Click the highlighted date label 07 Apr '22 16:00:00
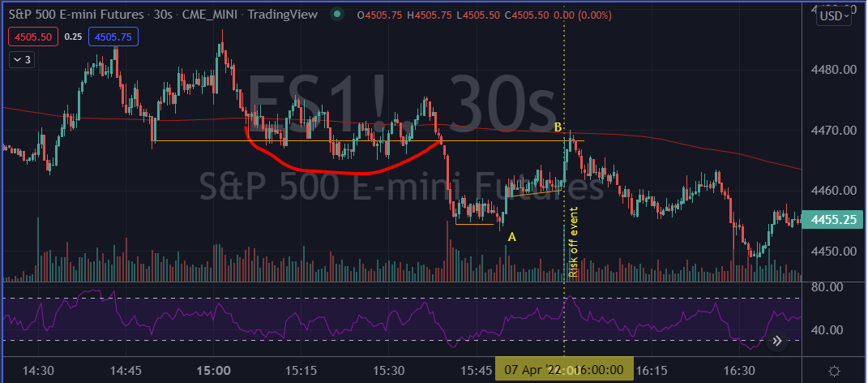Screen dimensions: 868x383 click(x=564, y=370)
